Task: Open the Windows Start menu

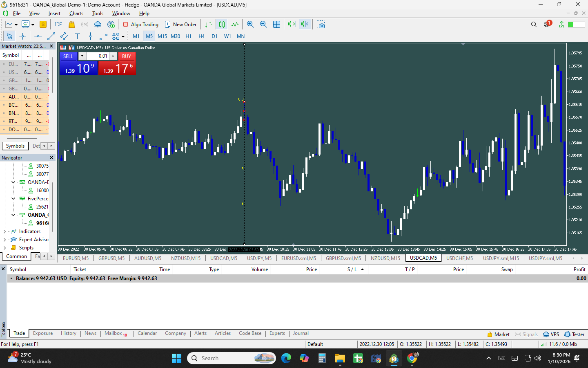Action: coord(176,358)
